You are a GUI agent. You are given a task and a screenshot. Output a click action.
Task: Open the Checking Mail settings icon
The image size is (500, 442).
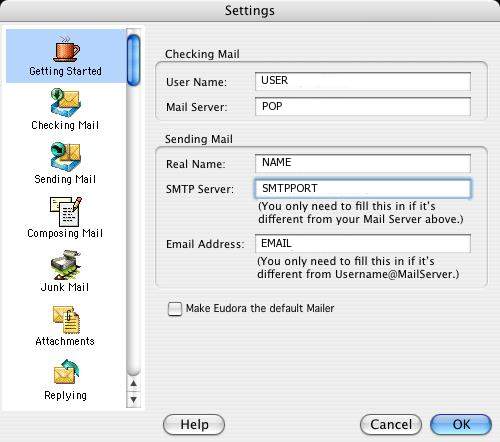click(x=66, y=103)
